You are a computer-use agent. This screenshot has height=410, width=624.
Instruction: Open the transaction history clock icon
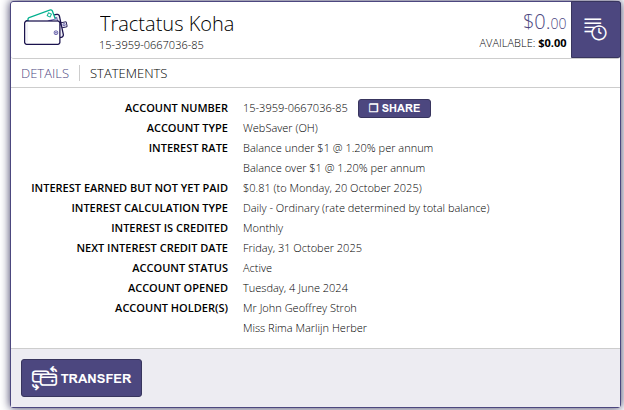[x=595, y=29]
